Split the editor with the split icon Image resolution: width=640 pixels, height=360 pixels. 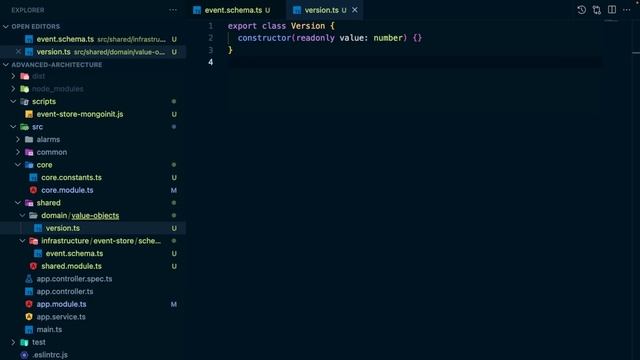[612, 10]
